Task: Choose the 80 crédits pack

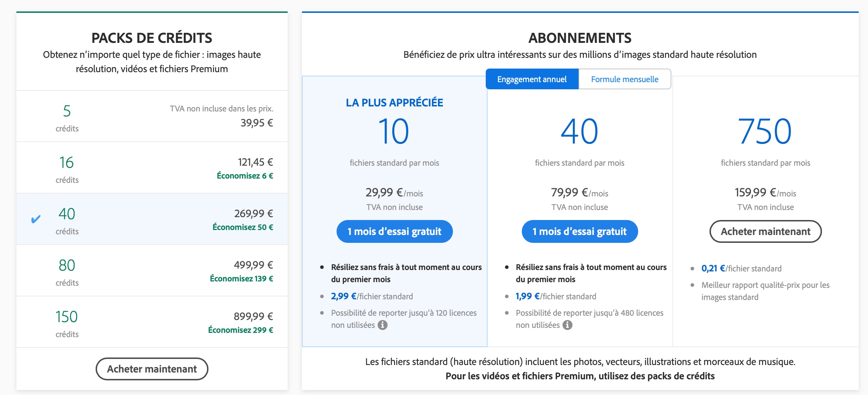Action: [152, 271]
